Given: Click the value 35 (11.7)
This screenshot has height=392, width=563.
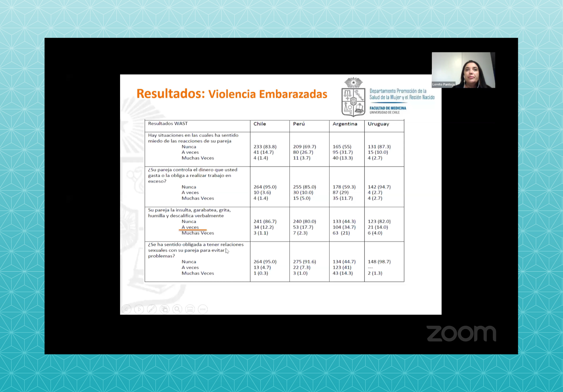Looking at the screenshot, I should pyautogui.click(x=343, y=198).
